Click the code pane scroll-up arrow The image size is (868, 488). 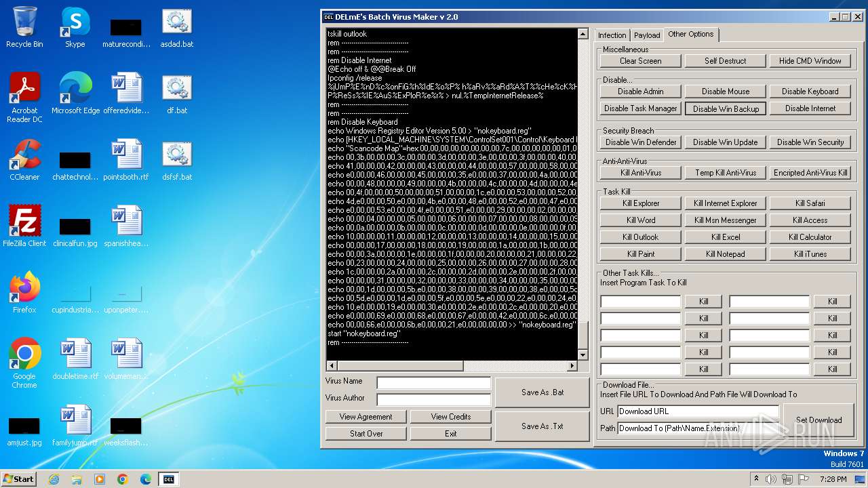pyautogui.click(x=583, y=34)
